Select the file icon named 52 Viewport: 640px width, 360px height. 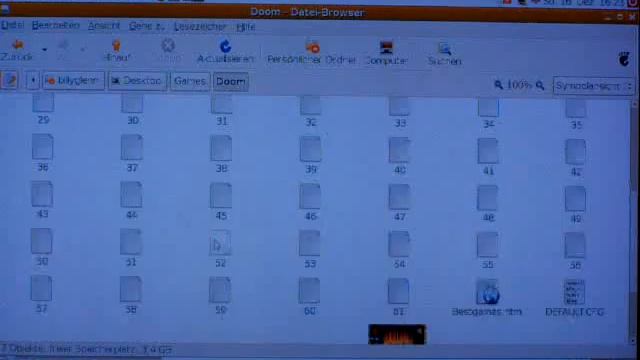[220, 243]
